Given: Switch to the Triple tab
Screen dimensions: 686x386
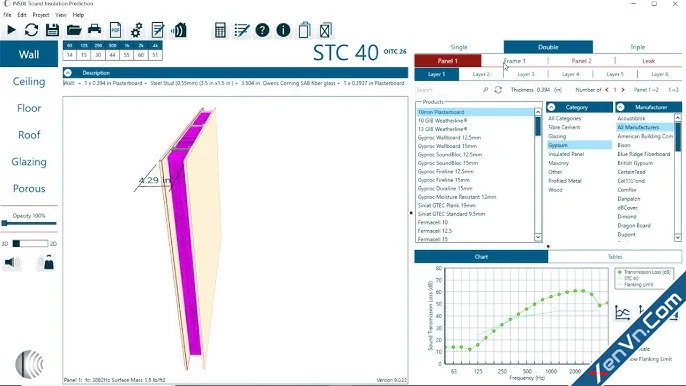Looking at the screenshot, I should tap(637, 47).
